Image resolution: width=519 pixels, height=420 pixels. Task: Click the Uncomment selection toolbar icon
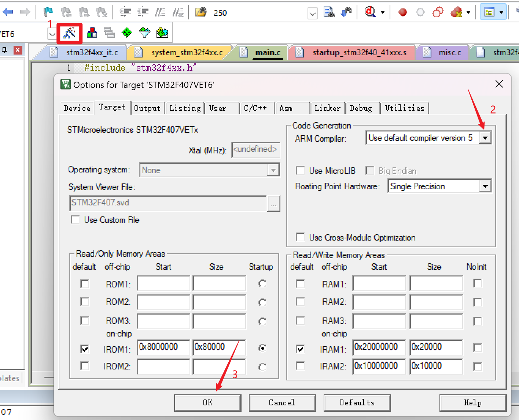pyautogui.click(x=178, y=12)
